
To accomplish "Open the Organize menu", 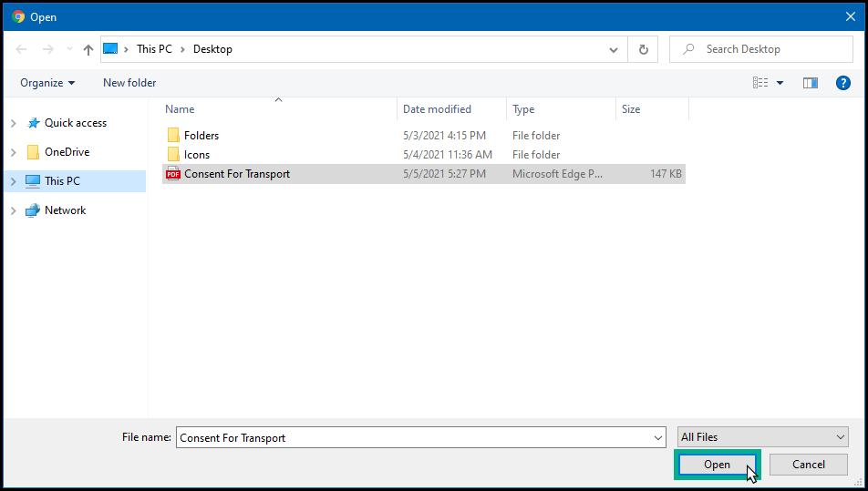I will [x=47, y=83].
